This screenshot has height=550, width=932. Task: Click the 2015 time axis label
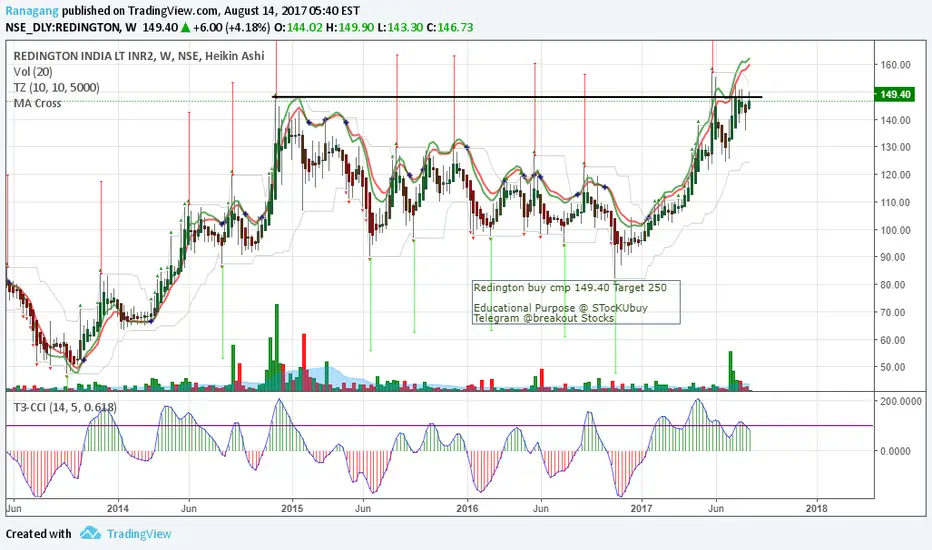[292, 508]
